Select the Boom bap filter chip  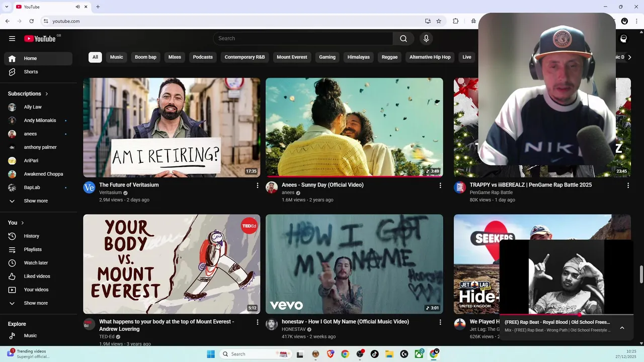(x=145, y=57)
